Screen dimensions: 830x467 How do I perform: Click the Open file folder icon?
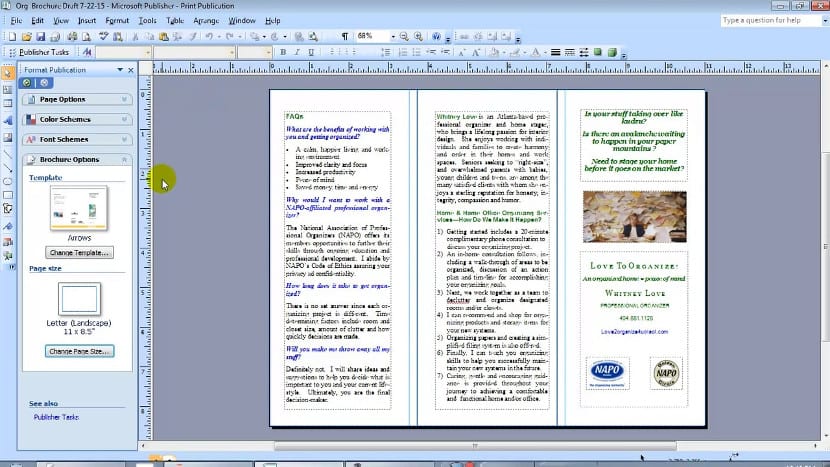(x=26, y=37)
